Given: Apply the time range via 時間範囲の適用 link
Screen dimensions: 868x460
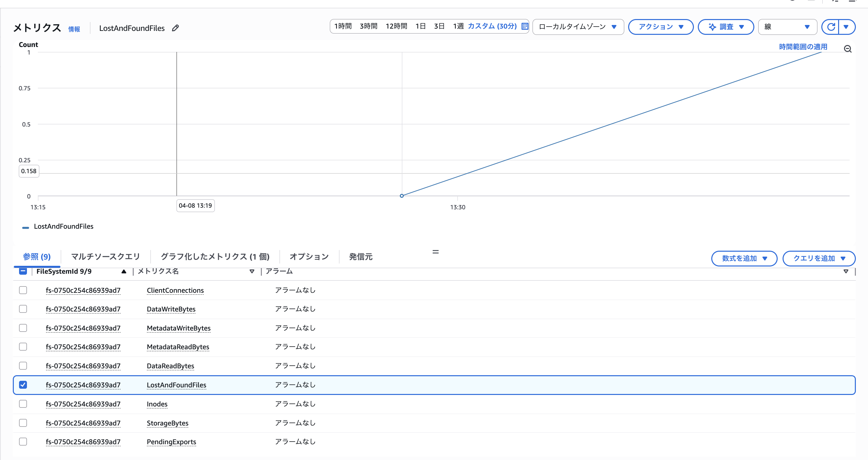Looking at the screenshot, I should pos(802,47).
